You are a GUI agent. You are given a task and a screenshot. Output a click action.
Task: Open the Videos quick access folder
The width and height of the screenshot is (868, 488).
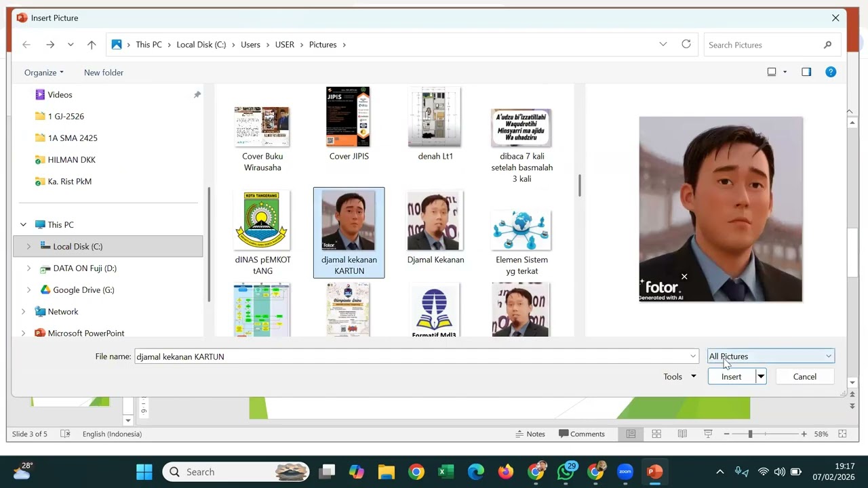(x=60, y=95)
